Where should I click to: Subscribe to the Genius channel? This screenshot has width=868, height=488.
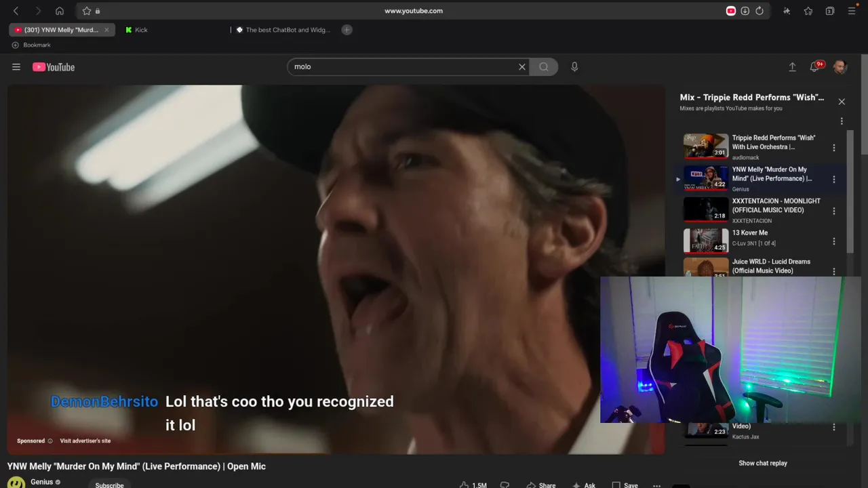[109, 485]
